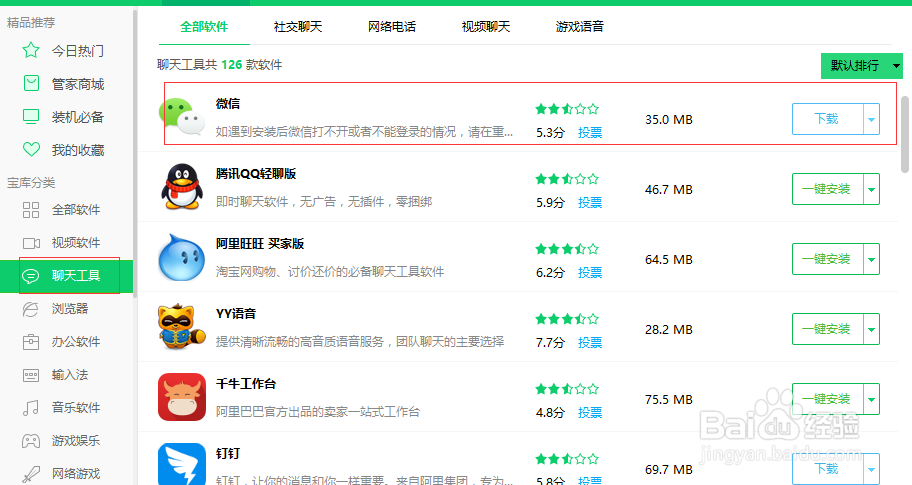Click the 腾讯QQ轻聊版 title text
912x485 pixels.
pos(256,173)
